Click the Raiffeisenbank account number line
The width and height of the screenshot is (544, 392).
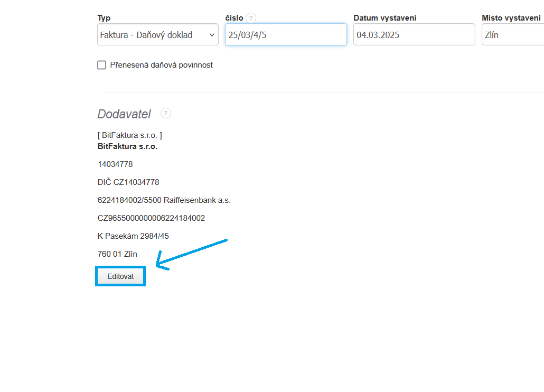[164, 200]
